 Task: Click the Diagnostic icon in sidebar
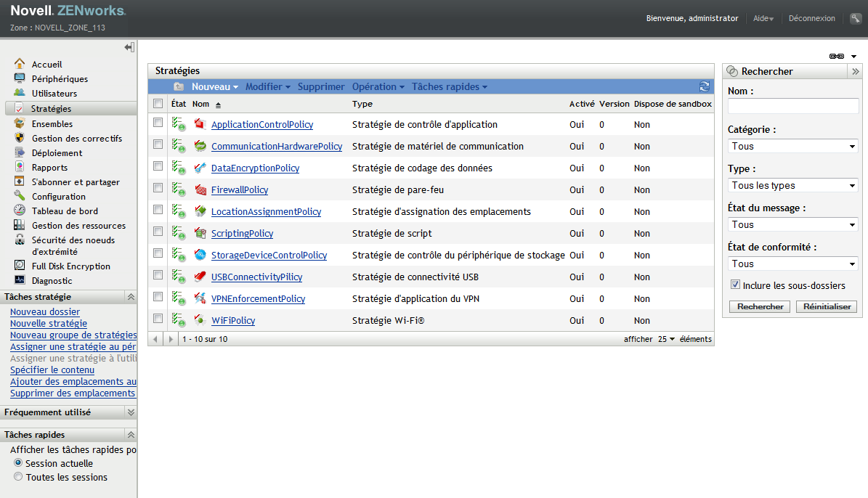pos(20,281)
